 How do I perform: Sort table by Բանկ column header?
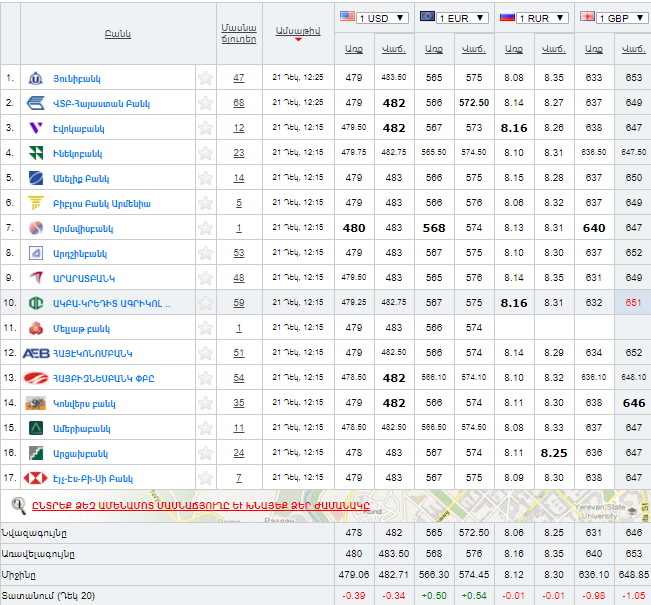coord(118,34)
